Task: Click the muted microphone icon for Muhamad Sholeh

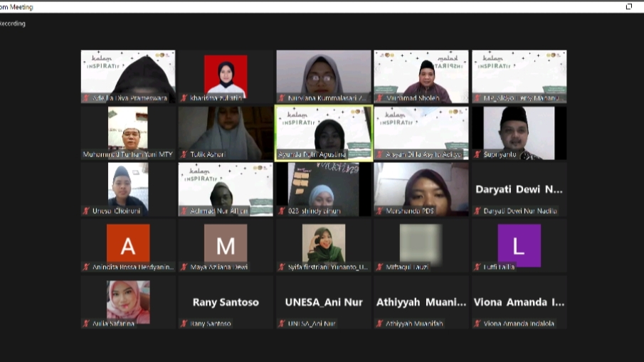Action: coord(379,98)
